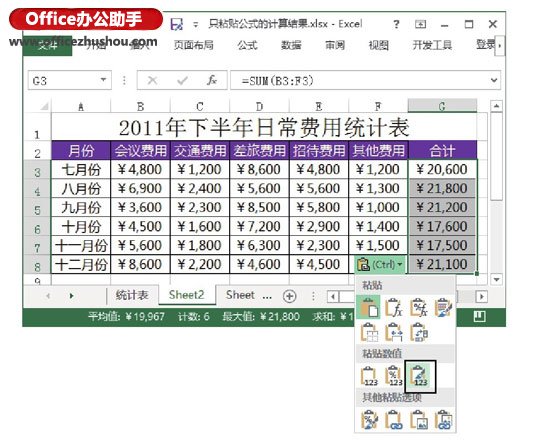Cancel formula entry with X icon

(x=152, y=80)
